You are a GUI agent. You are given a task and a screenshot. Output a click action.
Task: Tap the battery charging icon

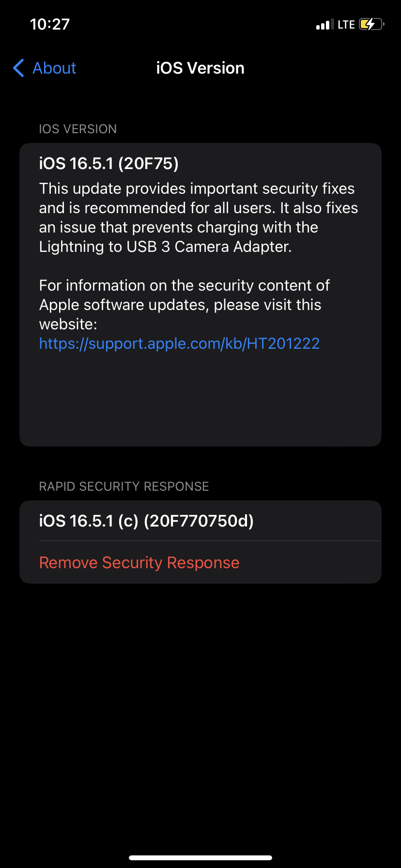point(371,24)
